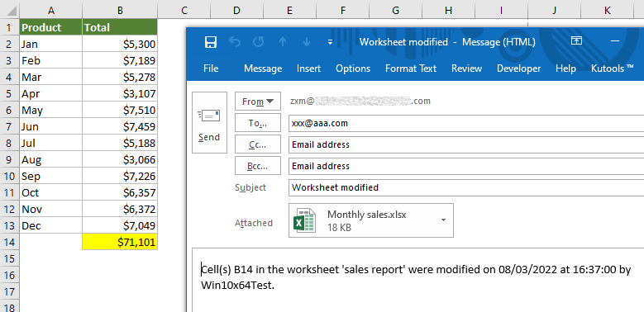
Task: Click the Bcc... button
Action: [x=258, y=166]
